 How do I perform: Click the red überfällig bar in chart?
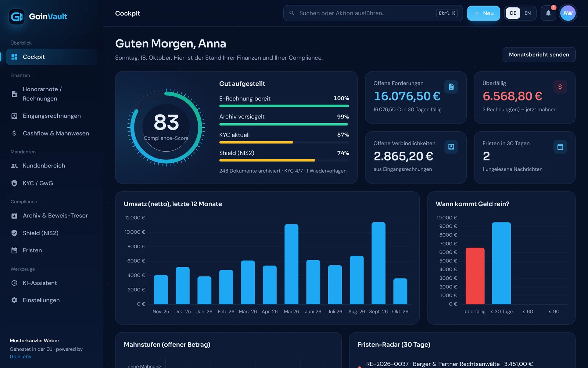pos(475,276)
